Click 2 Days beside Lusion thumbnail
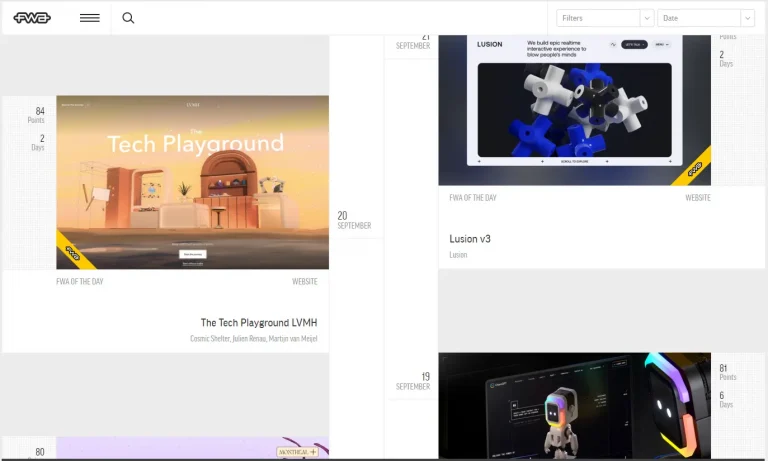768x461 pixels. pos(726,59)
